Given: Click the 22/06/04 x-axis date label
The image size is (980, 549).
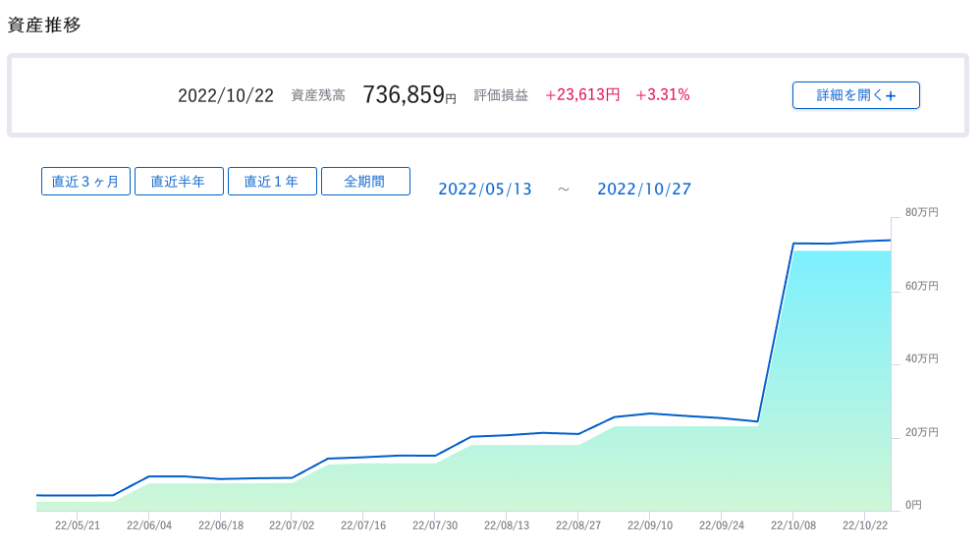Looking at the screenshot, I should point(149,525).
